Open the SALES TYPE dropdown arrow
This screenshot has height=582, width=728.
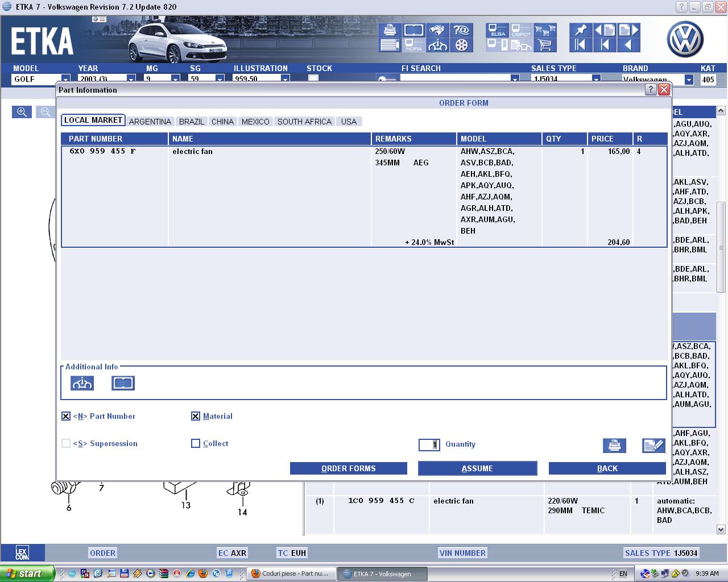[x=596, y=80]
